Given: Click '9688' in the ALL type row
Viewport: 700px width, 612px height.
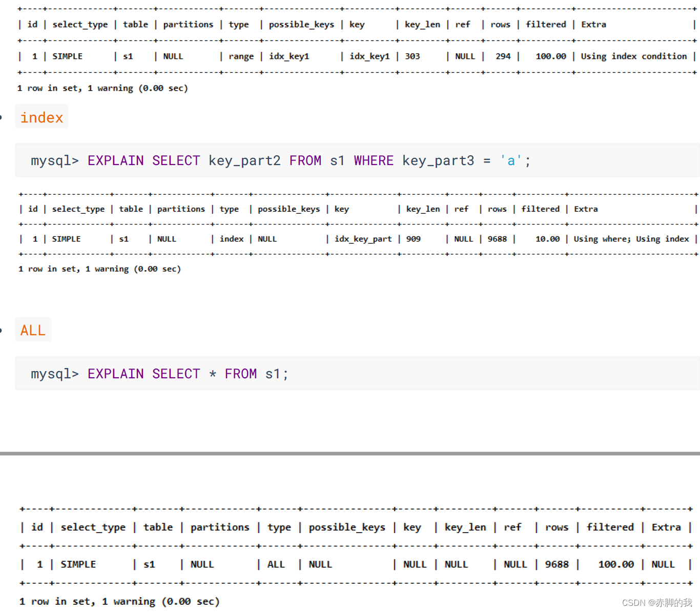Looking at the screenshot, I should (557, 564).
